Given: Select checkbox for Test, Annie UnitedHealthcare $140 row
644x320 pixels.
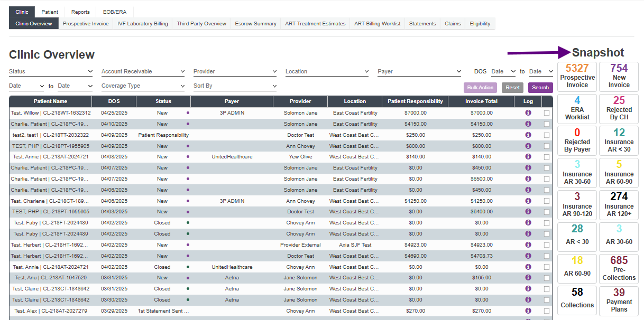Looking at the screenshot, I should [x=546, y=157].
